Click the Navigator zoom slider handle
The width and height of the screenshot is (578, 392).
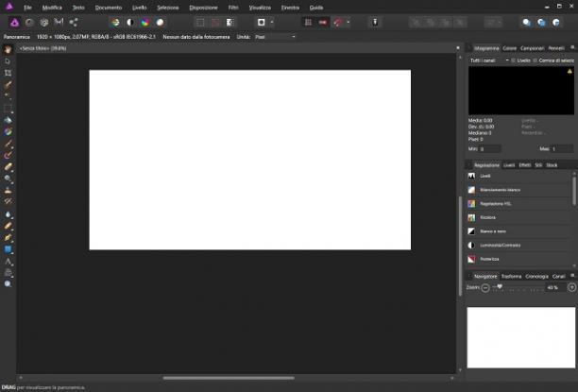point(500,287)
